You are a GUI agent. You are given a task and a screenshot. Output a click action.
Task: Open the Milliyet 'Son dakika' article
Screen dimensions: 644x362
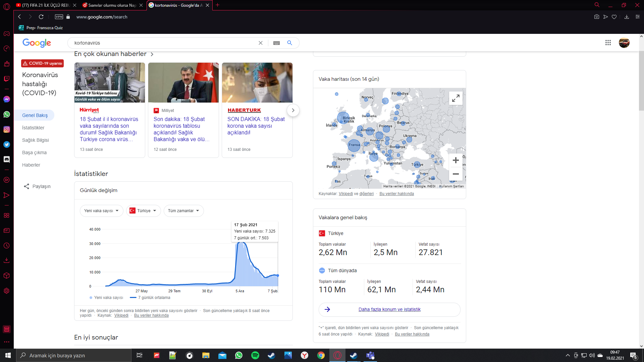pos(181,129)
